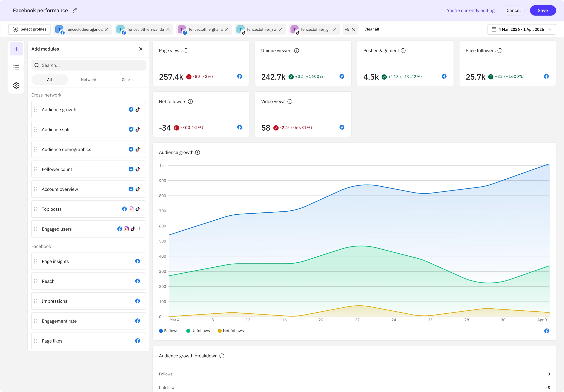Click the 257.4k Page views value
564x392 pixels.
[171, 77]
